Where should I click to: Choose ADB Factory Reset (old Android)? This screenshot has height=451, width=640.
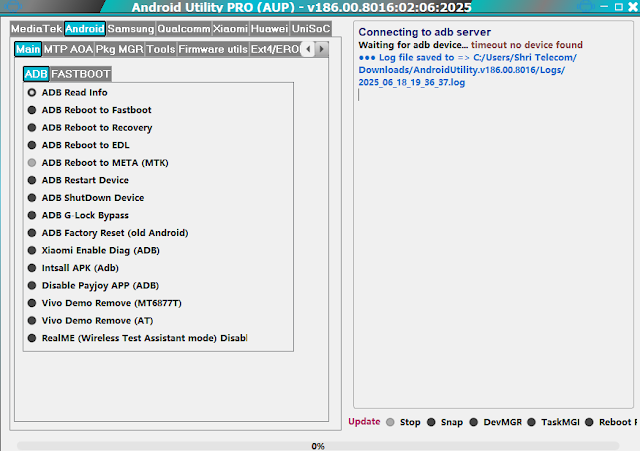[x=108, y=233]
